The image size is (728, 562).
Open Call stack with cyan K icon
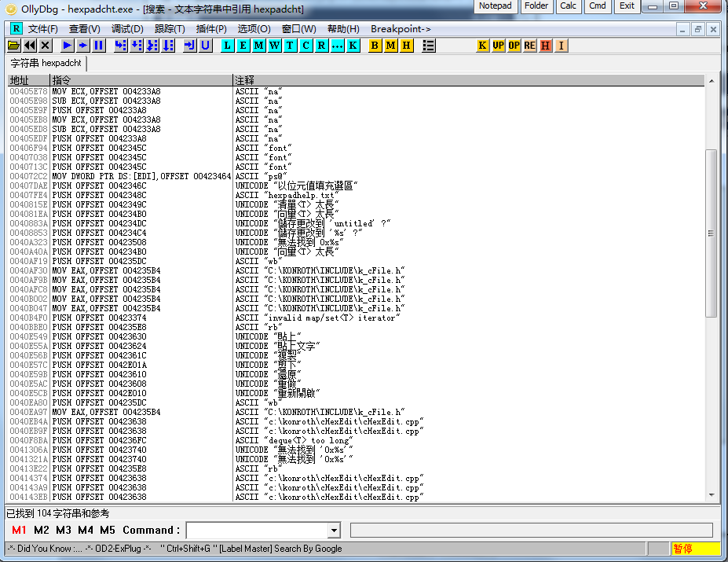click(353, 46)
